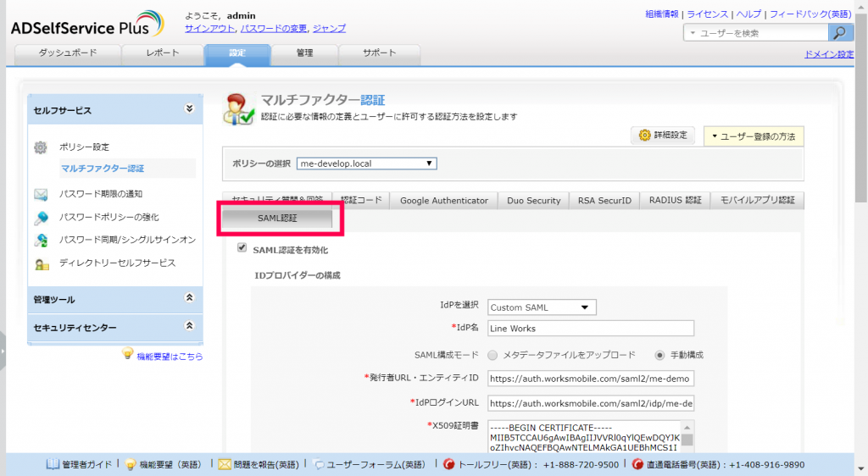Switch to Google Authenticator tab
The height and width of the screenshot is (476, 868).
444,201
